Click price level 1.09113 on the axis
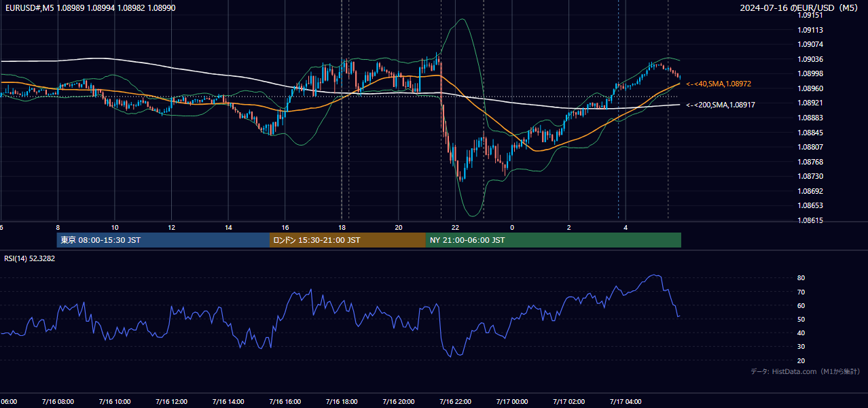 810,30
